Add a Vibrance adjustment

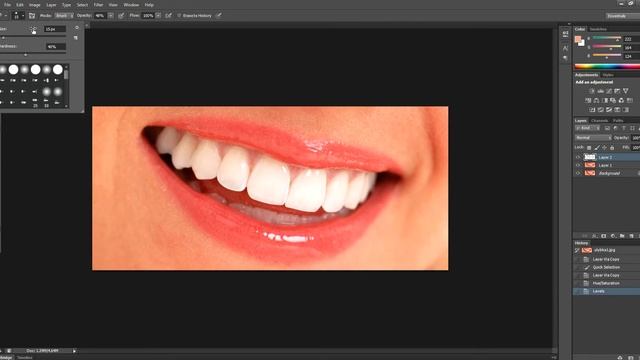coord(626,91)
